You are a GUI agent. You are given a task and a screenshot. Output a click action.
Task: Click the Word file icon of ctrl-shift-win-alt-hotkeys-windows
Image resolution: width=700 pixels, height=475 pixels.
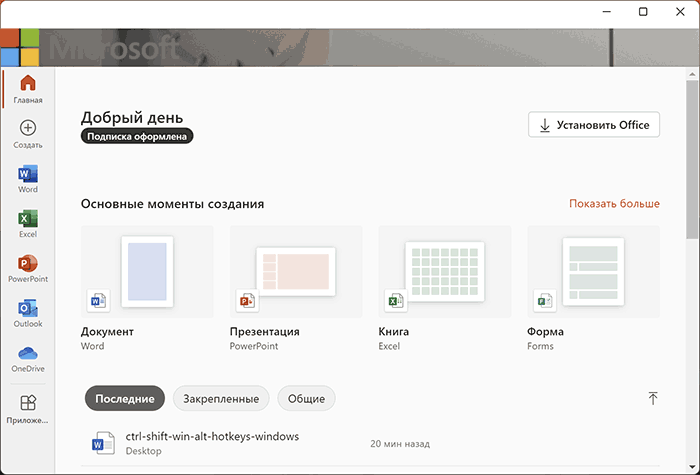(103, 443)
